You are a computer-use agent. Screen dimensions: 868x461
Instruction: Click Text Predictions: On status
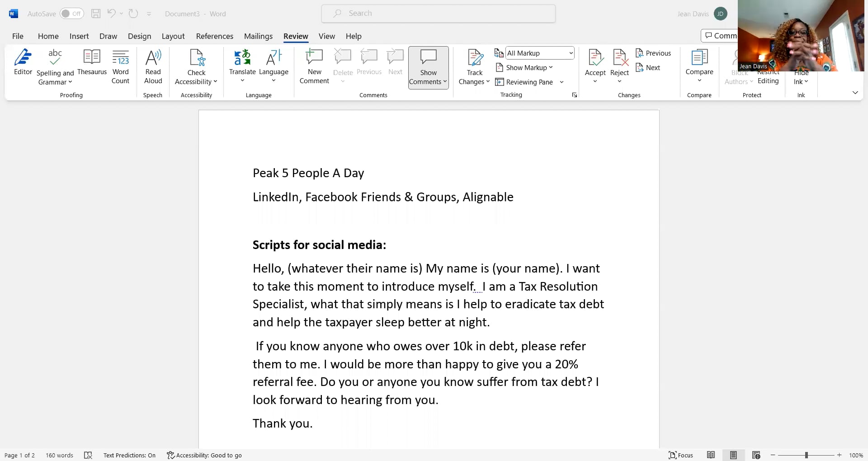pos(129,455)
